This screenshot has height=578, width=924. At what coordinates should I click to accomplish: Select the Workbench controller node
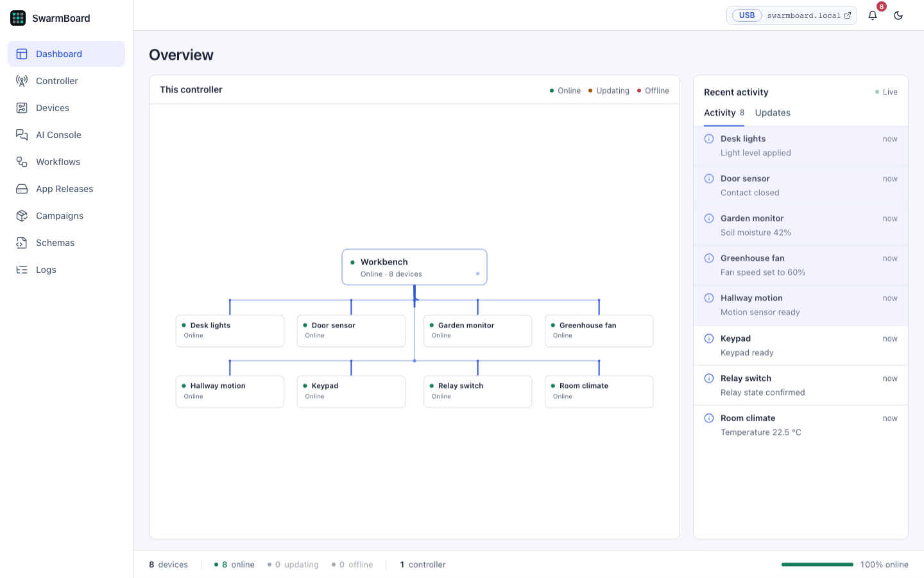click(x=415, y=267)
